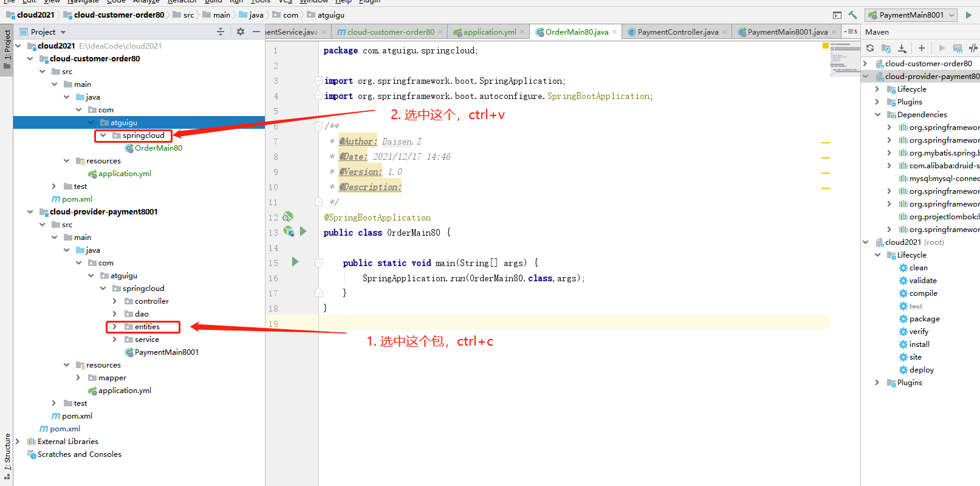Click warning stripe mark near line 7

tap(825, 142)
